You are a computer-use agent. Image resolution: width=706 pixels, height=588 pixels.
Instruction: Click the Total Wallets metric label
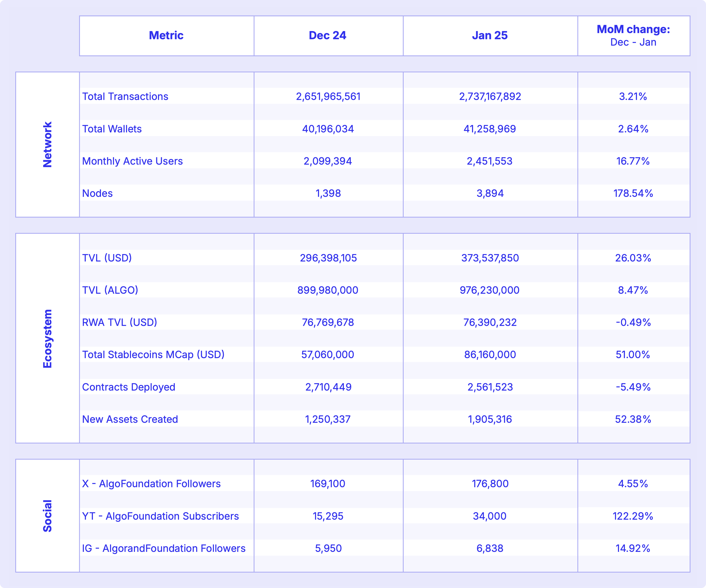112,129
